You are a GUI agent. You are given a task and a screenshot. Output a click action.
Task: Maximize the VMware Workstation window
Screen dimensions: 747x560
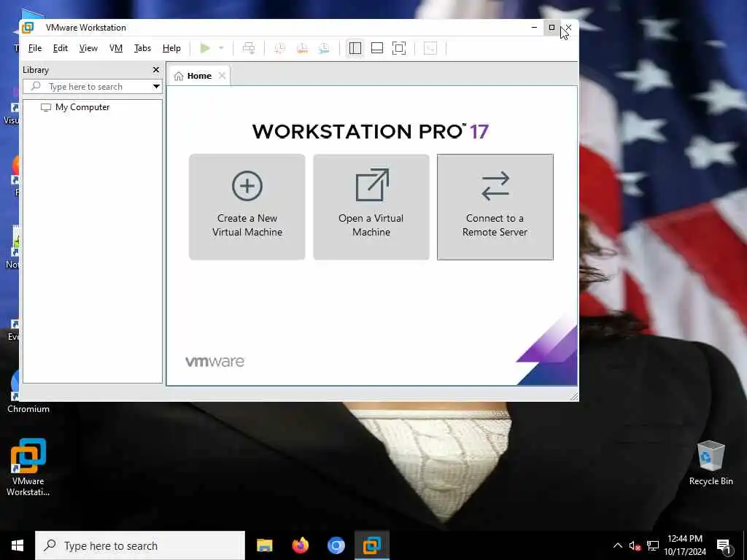(551, 28)
